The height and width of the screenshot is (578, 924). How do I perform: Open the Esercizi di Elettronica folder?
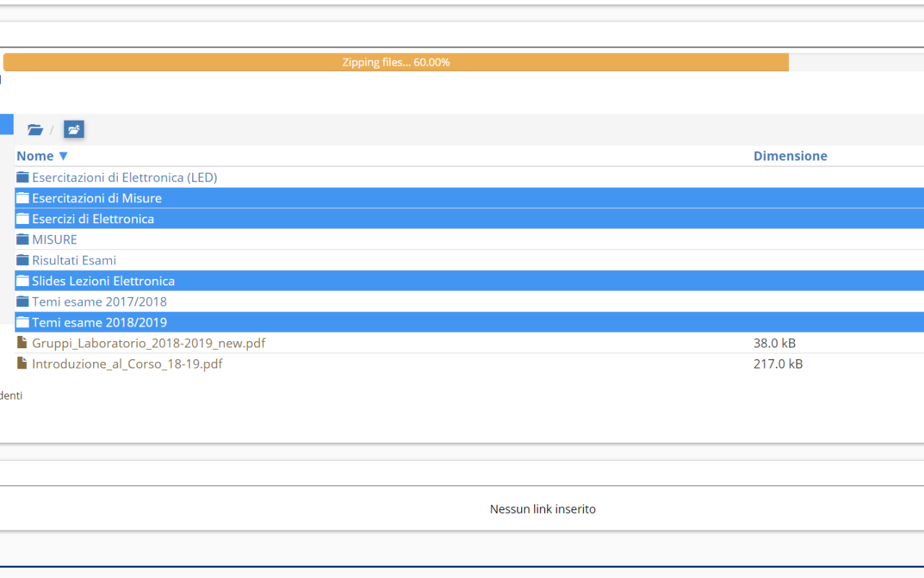tap(92, 218)
